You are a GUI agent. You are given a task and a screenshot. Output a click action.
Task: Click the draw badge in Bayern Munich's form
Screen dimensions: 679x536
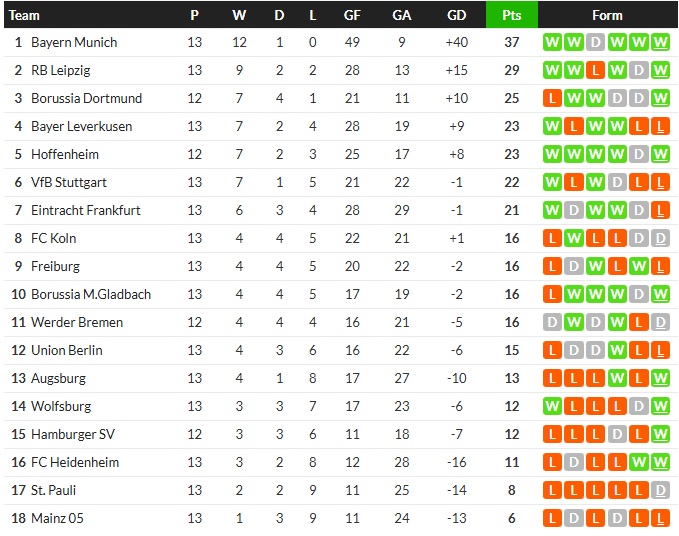(596, 42)
